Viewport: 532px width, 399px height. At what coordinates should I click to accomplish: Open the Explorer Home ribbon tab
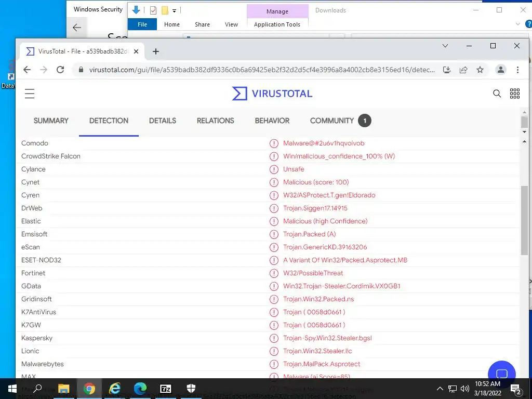171,24
